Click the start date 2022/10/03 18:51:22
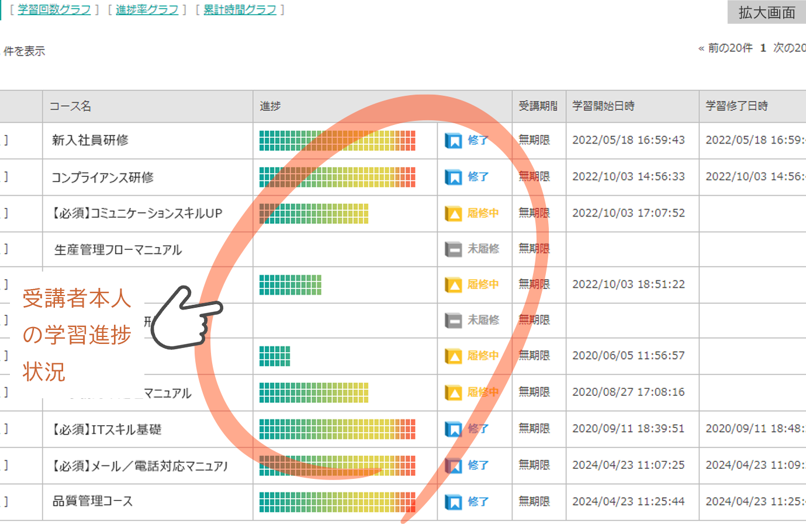Viewport: 806px width, 532px height. (628, 284)
